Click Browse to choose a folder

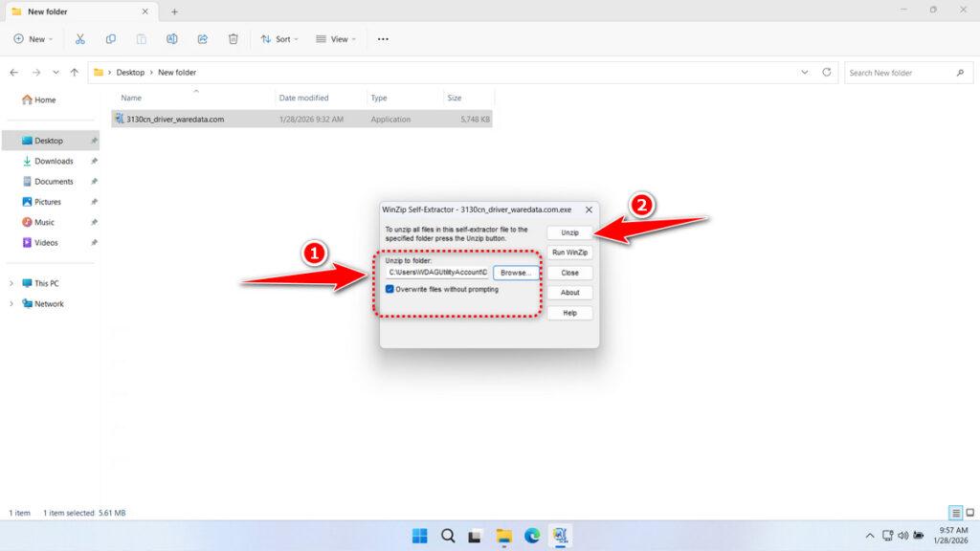point(516,272)
